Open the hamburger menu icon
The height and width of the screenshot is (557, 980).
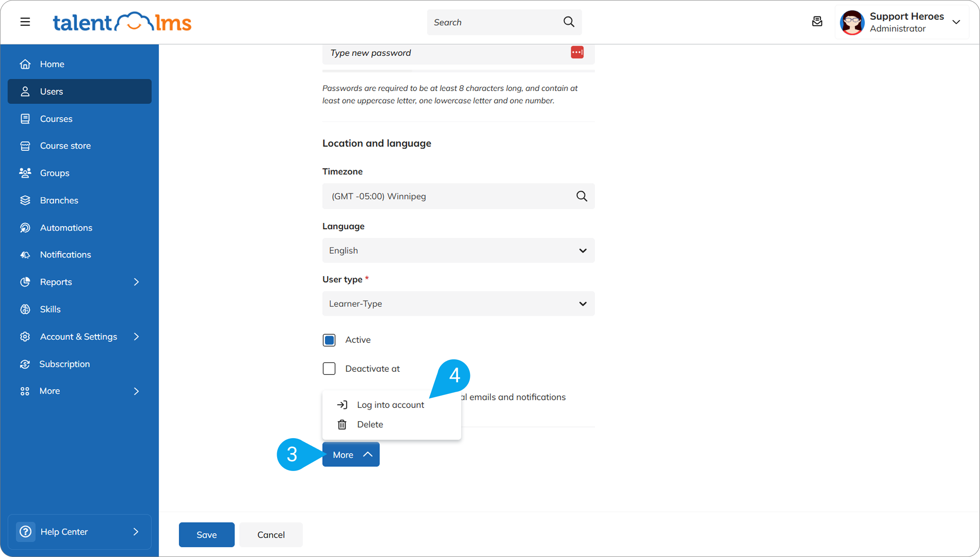(25, 22)
